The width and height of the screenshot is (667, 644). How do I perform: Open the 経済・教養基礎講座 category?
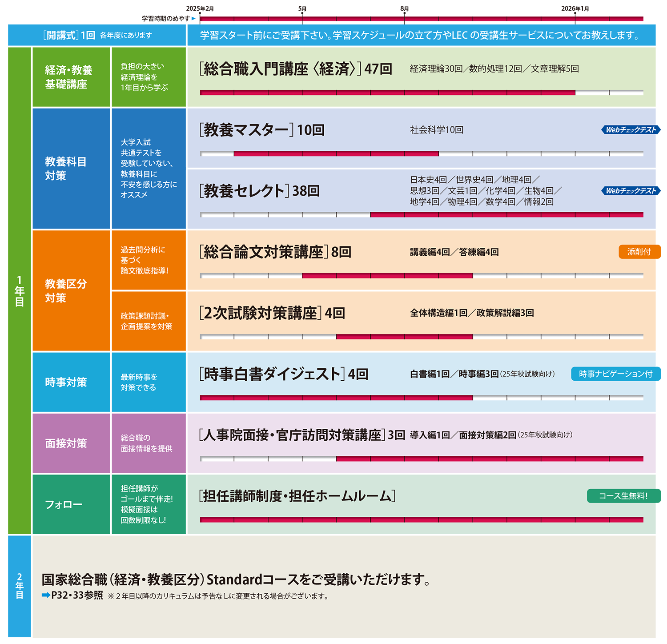point(71,77)
